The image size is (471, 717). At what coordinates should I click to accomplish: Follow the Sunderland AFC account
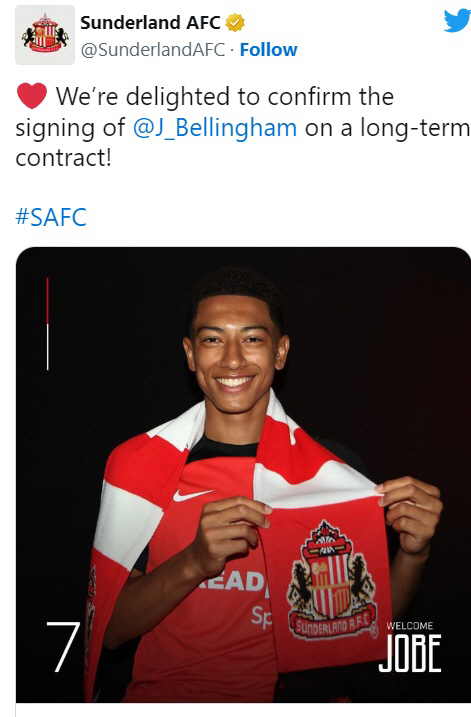tap(268, 49)
